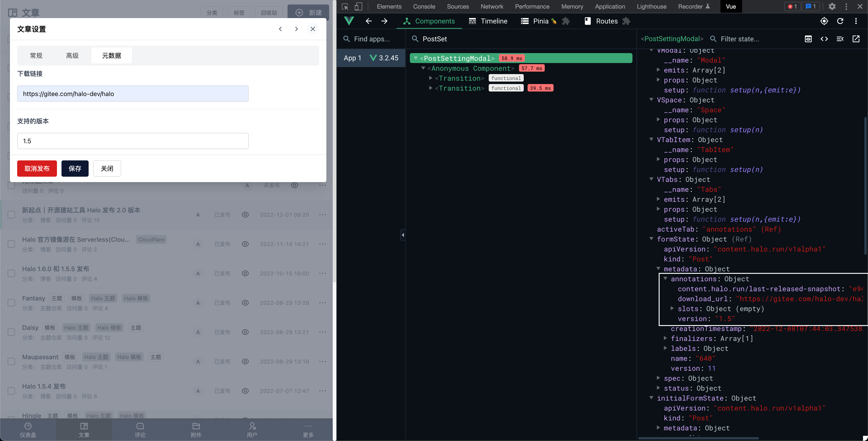Click the open-in-editor icon for PostSettingModal
The image size is (868, 441).
click(856, 39)
